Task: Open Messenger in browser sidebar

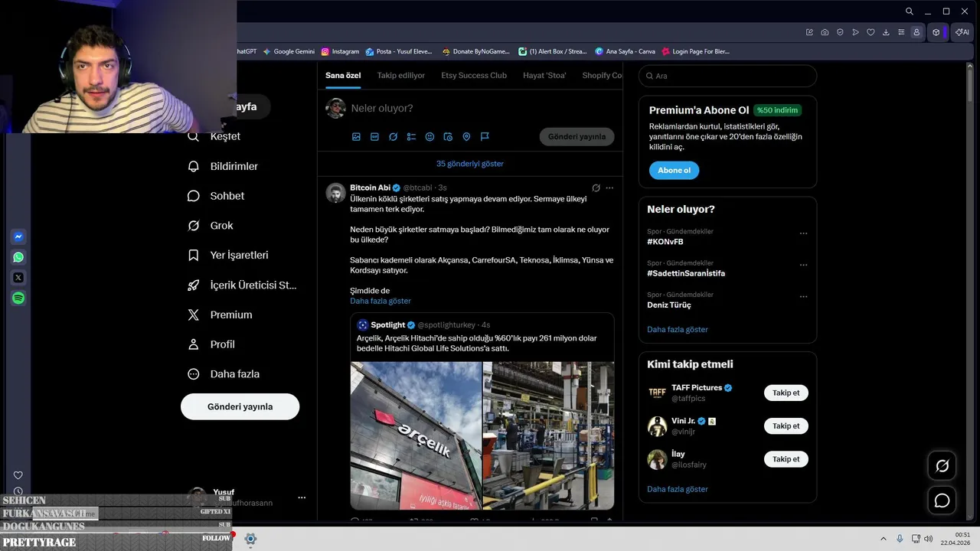Action: coord(18,237)
